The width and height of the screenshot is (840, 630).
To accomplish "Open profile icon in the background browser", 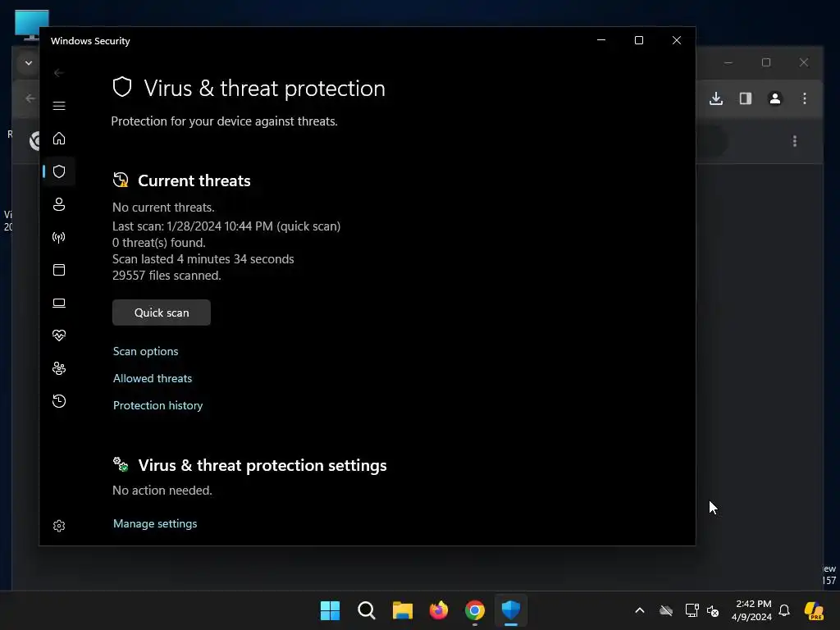I will coord(774,98).
